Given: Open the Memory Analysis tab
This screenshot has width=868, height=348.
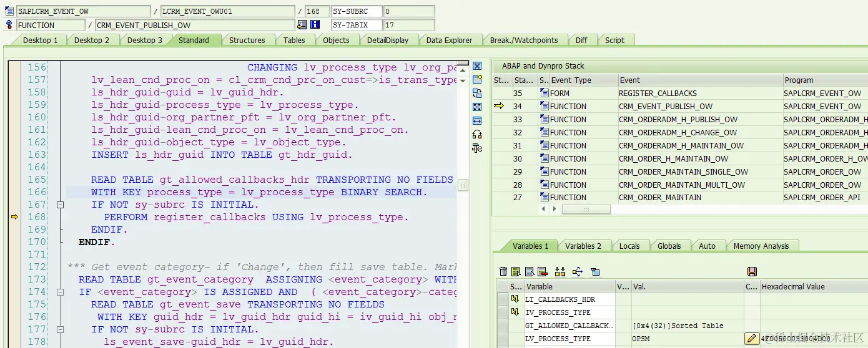Looking at the screenshot, I should click(x=761, y=246).
